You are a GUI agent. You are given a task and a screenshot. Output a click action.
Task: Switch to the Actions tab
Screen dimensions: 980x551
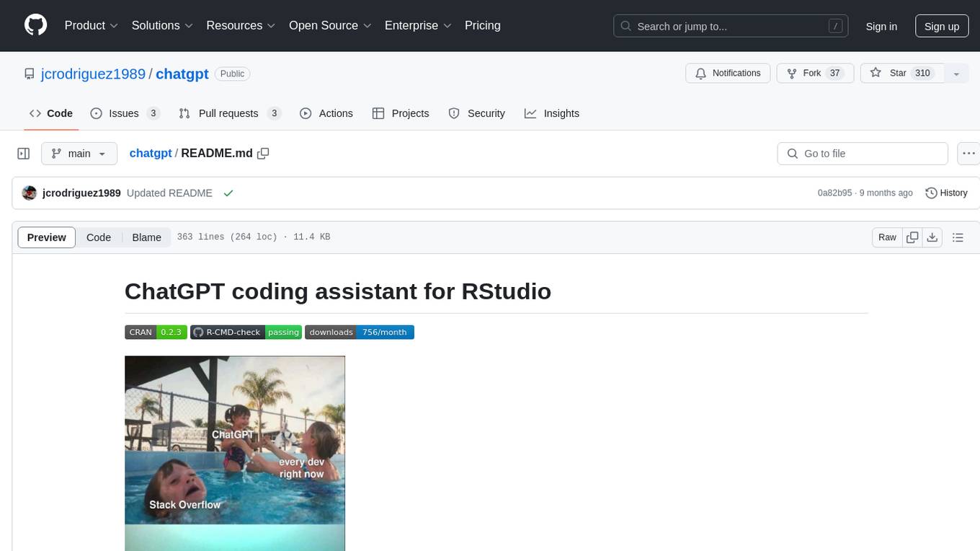coord(326,113)
